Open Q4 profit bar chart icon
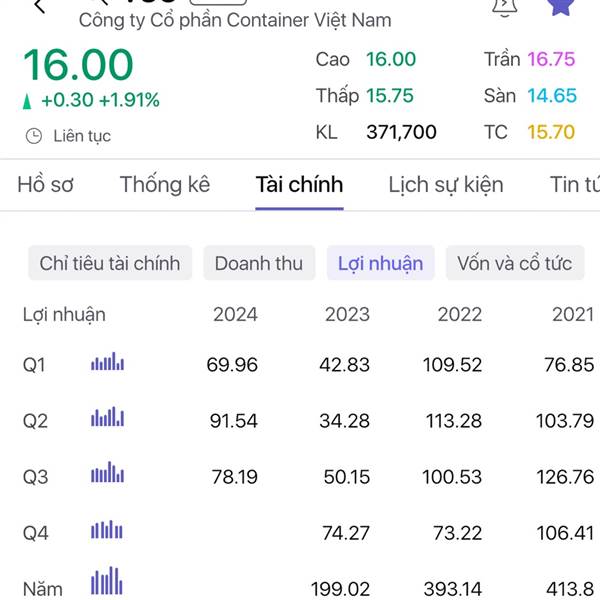600x600 pixels. pyautogui.click(x=107, y=529)
